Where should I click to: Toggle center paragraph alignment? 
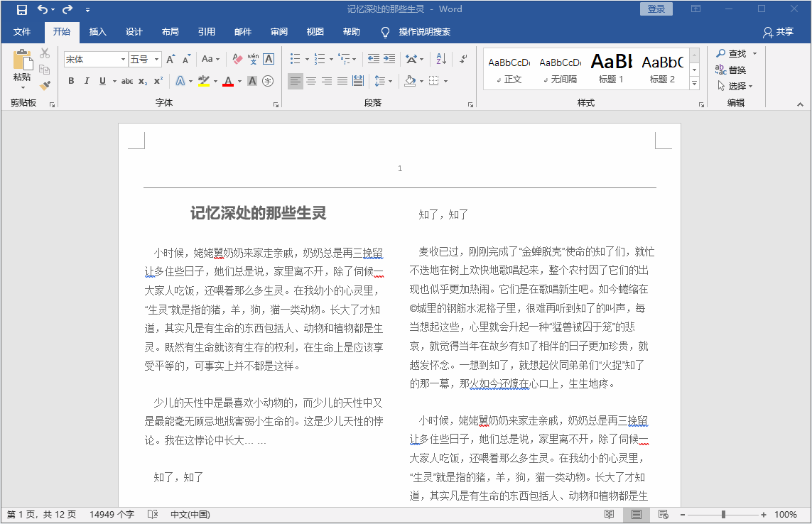[311, 81]
